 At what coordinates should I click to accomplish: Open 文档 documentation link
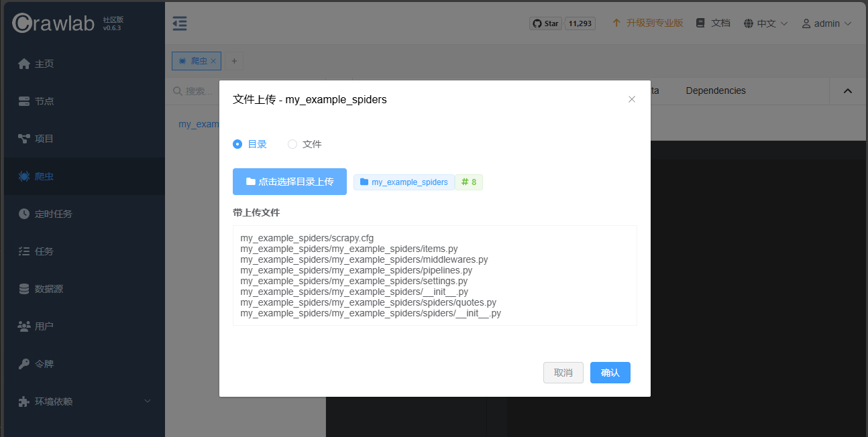[713, 23]
